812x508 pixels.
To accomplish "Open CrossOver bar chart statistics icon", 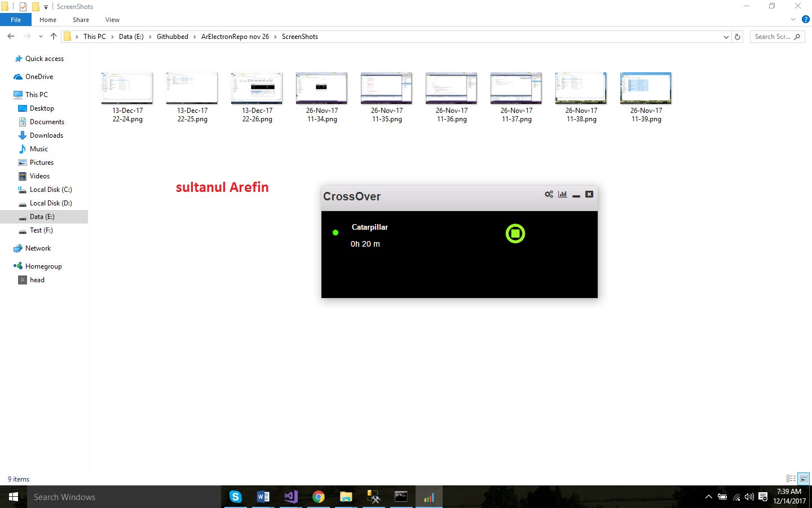I will [562, 194].
